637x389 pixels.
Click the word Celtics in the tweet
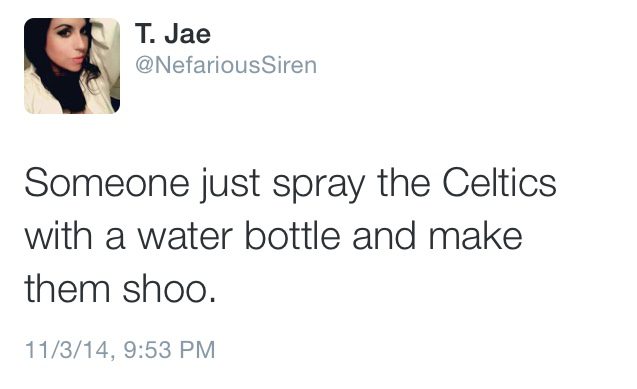(x=499, y=183)
